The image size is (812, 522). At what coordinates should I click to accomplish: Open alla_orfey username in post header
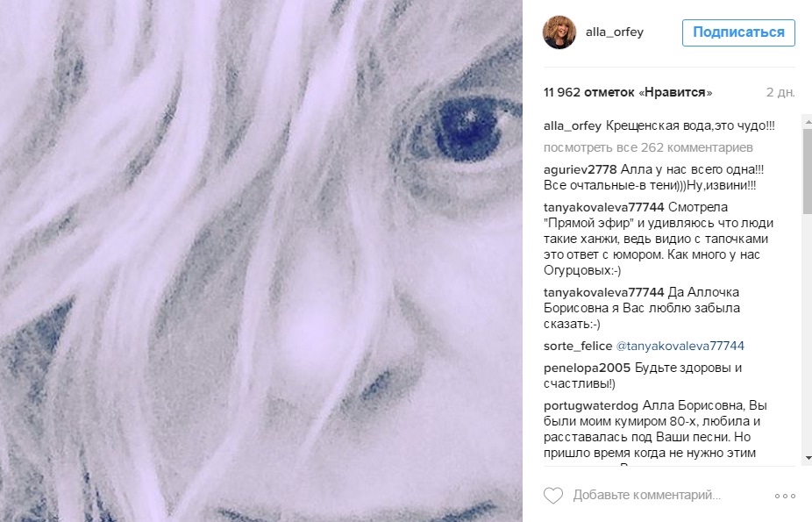pos(615,32)
